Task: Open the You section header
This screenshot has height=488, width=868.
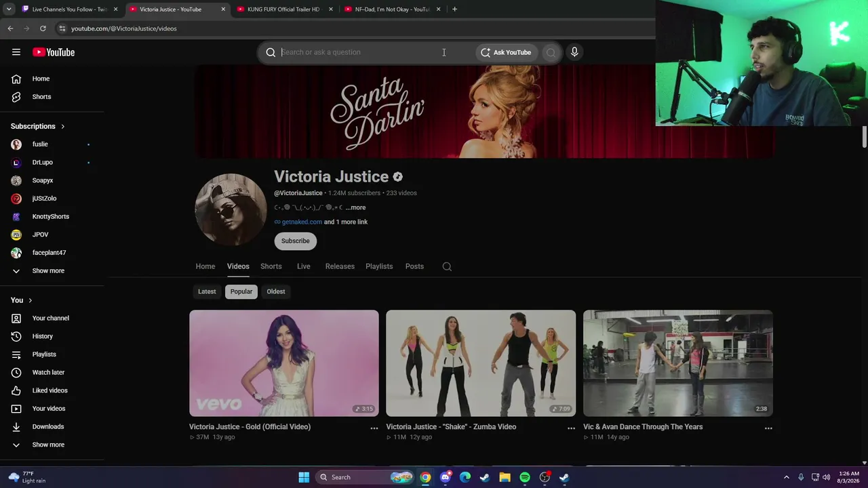Action: click(x=22, y=300)
